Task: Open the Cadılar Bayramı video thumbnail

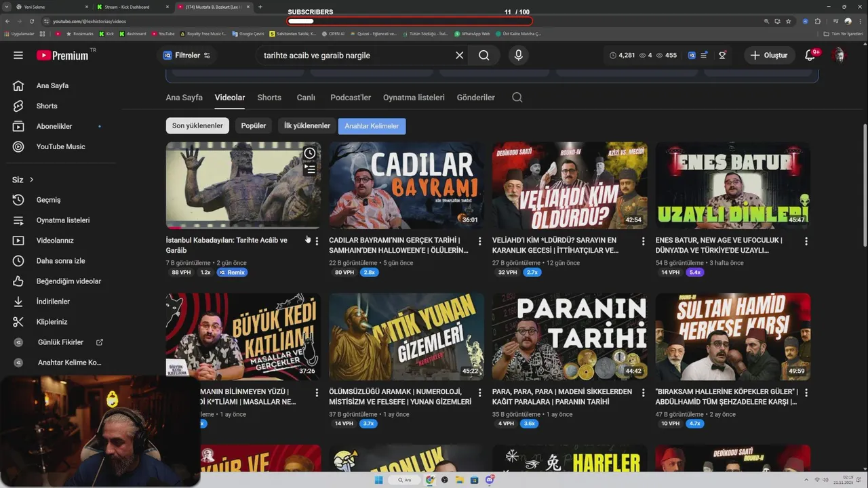Action: 406,185
